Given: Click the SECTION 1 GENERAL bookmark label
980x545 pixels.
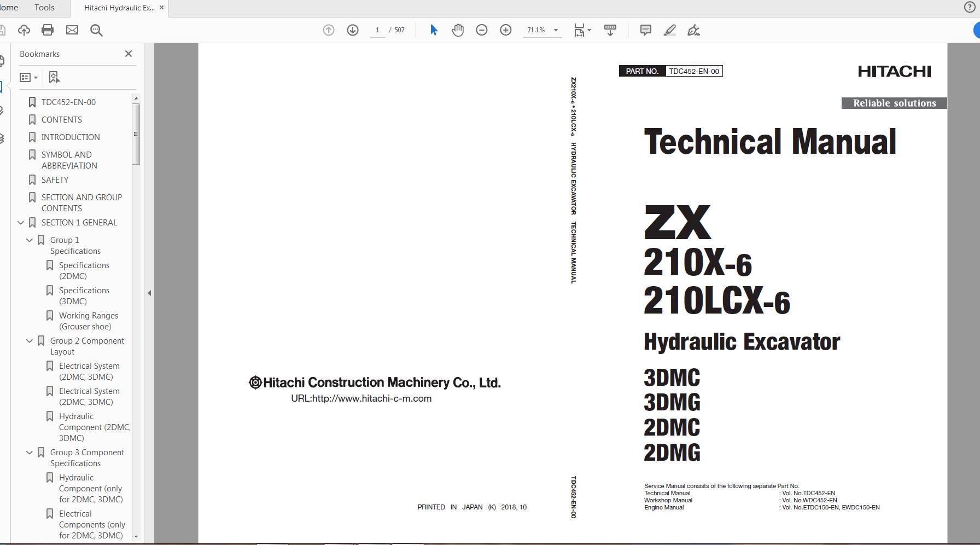Looking at the screenshot, I should pyautogui.click(x=79, y=223).
